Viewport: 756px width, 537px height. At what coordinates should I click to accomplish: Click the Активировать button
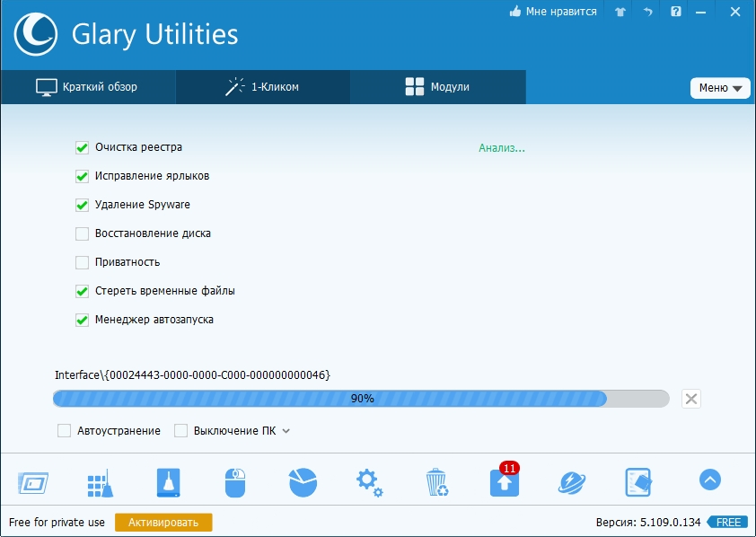click(x=163, y=523)
